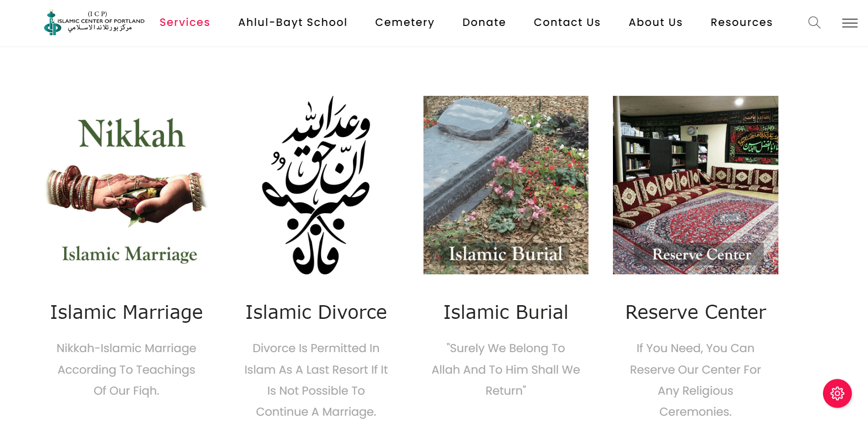Open the Islamic Marriage heading link
The height and width of the screenshot is (424, 868).
(x=126, y=312)
